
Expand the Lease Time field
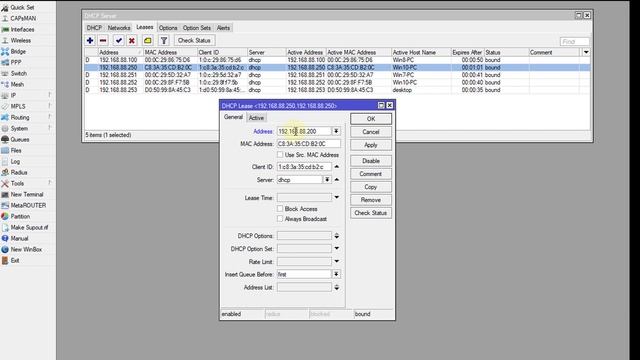tap(337, 198)
